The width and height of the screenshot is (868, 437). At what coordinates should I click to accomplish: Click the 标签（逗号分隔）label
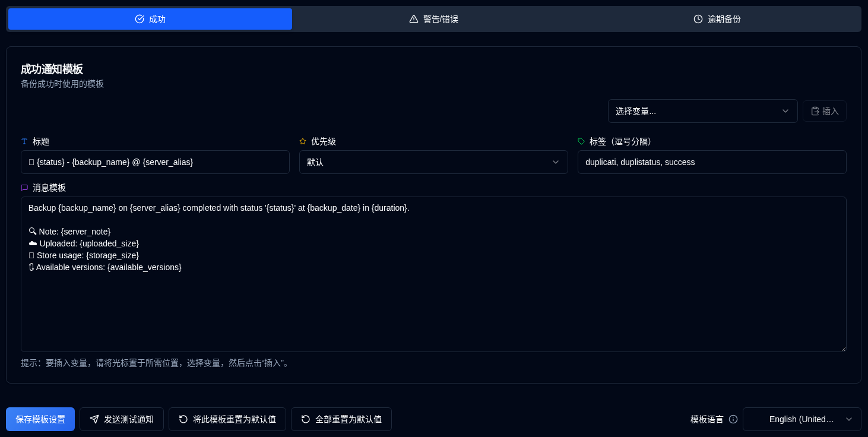click(x=622, y=141)
